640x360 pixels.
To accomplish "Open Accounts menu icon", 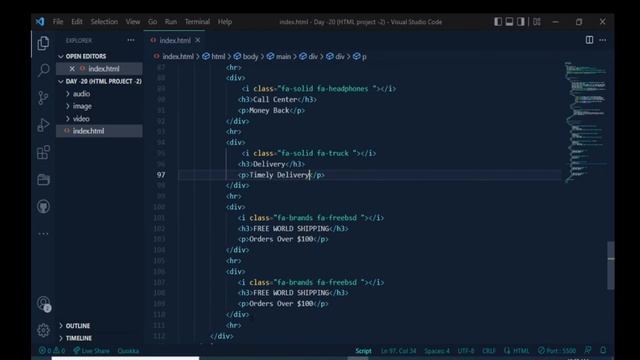I will [44, 303].
